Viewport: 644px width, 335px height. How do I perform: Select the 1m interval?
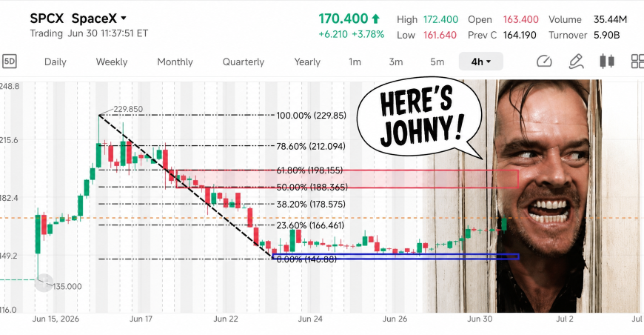pos(355,62)
